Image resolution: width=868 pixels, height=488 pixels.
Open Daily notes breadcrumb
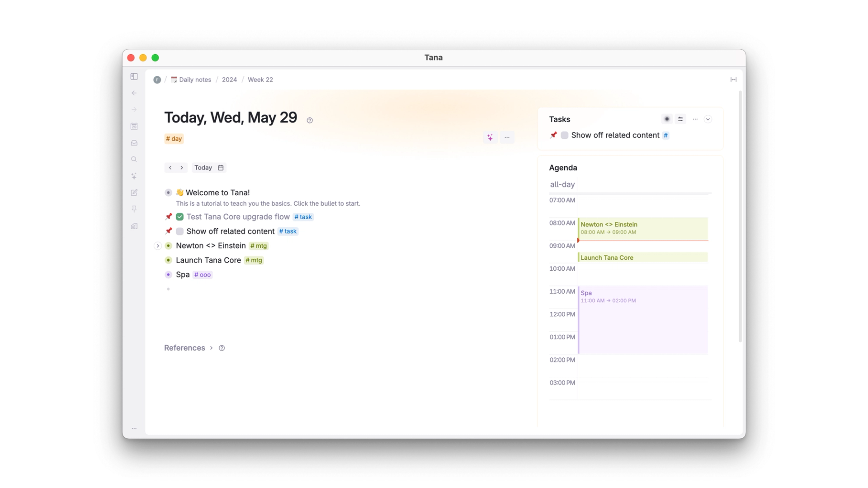pyautogui.click(x=195, y=80)
